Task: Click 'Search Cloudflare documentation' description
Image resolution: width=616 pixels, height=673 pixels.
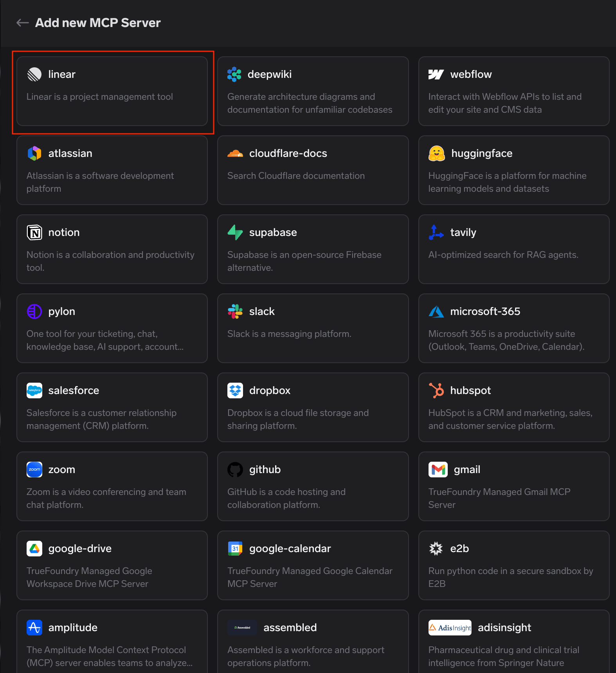Action: tap(296, 176)
